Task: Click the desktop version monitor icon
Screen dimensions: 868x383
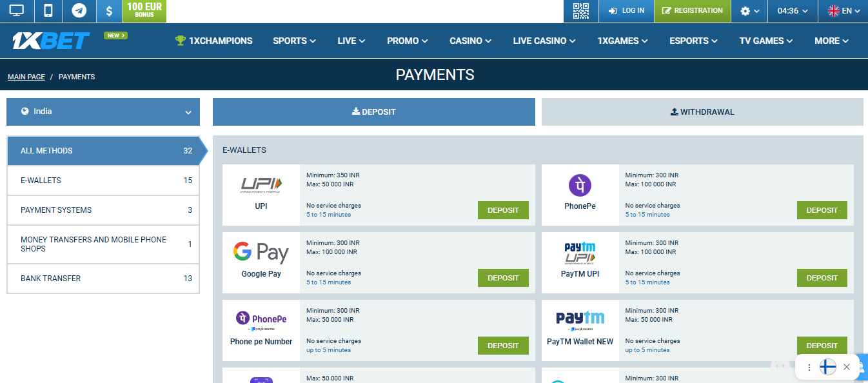Action: (x=16, y=11)
